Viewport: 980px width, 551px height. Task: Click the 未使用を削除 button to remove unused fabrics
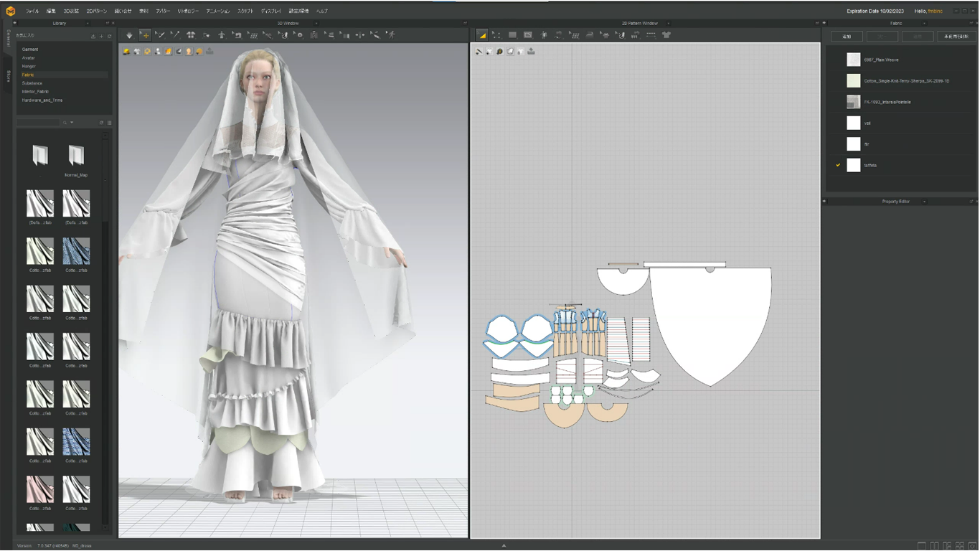pyautogui.click(x=954, y=36)
